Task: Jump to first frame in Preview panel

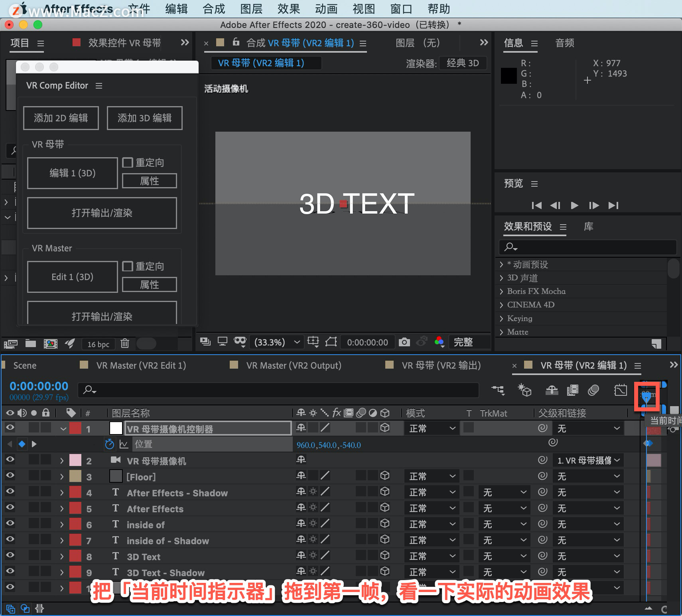Action: (537, 205)
